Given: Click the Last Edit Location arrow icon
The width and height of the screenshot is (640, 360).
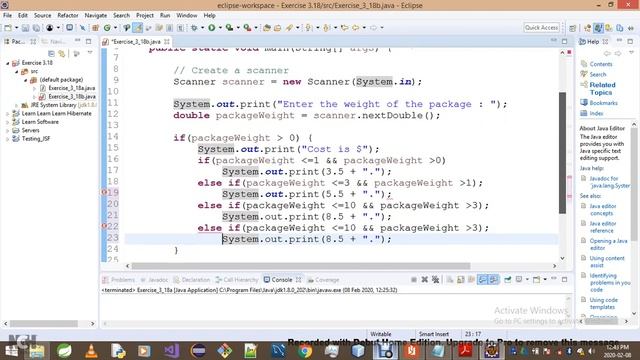Looking at the screenshot, I should point(345,28).
